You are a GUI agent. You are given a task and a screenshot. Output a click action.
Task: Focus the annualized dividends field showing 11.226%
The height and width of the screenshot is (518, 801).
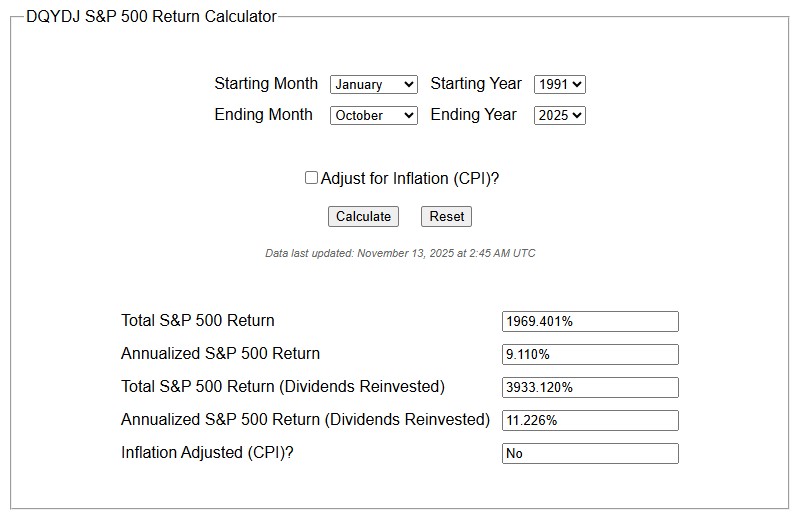pyautogui.click(x=589, y=420)
